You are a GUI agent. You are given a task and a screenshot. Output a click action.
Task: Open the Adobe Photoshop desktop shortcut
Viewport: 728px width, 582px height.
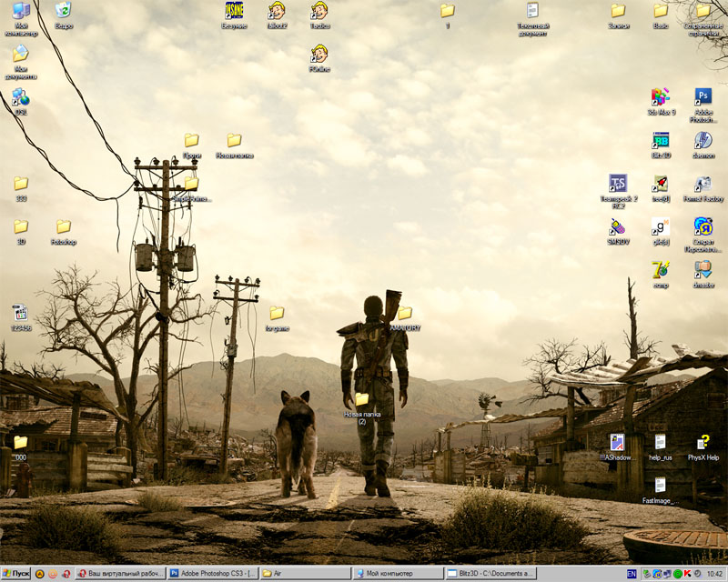(x=703, y=96)
